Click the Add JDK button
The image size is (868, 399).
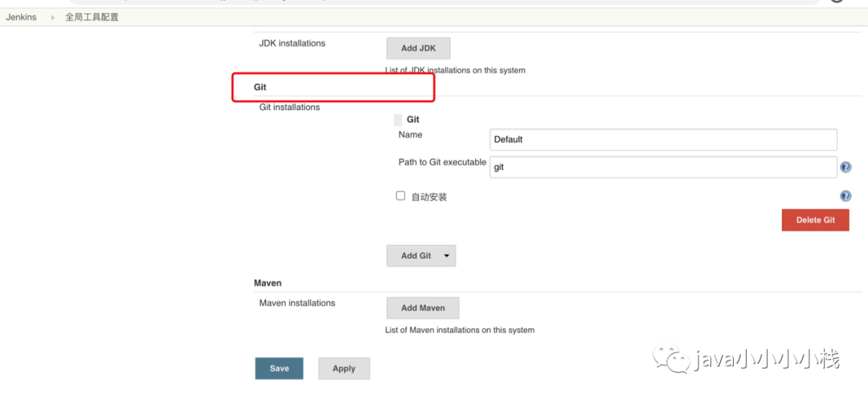pos(419,48)
